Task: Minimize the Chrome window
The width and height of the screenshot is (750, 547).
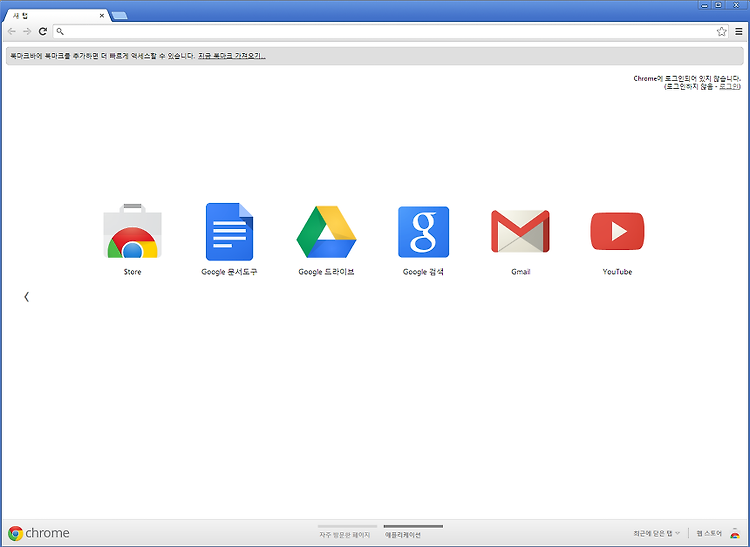Action: [704, 5]
